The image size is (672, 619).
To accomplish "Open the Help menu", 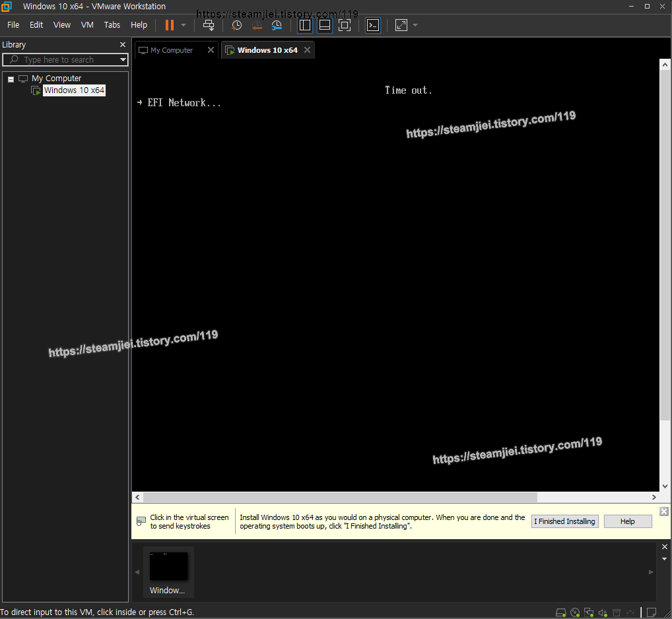I will click(x=139, y=25).
